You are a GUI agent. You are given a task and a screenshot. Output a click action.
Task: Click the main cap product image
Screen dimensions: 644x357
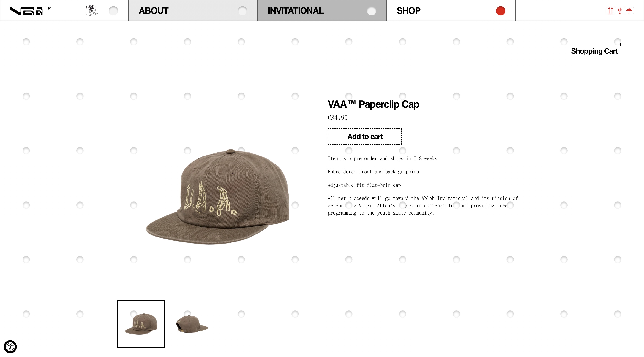pyautogui.click(x=217, y=197)
